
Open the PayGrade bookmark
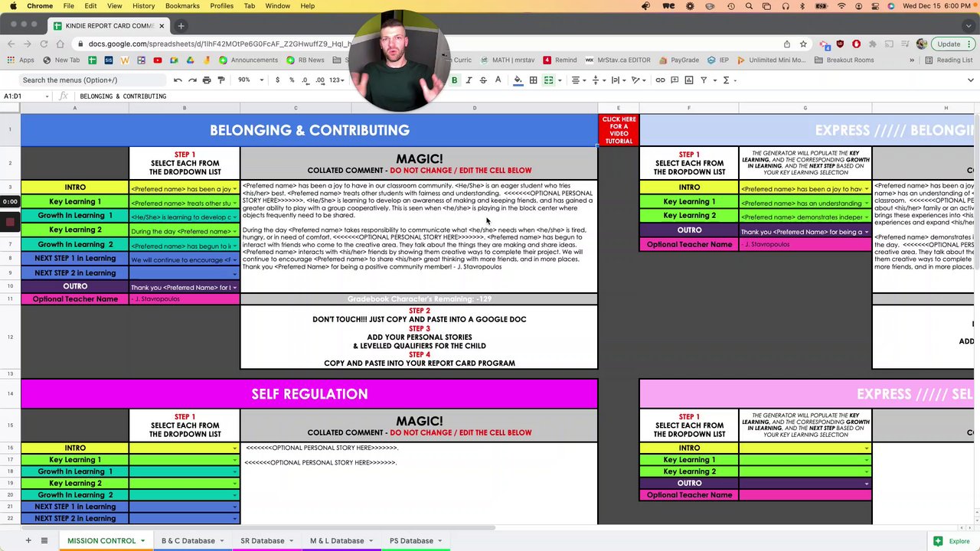(x=678, y=60)
